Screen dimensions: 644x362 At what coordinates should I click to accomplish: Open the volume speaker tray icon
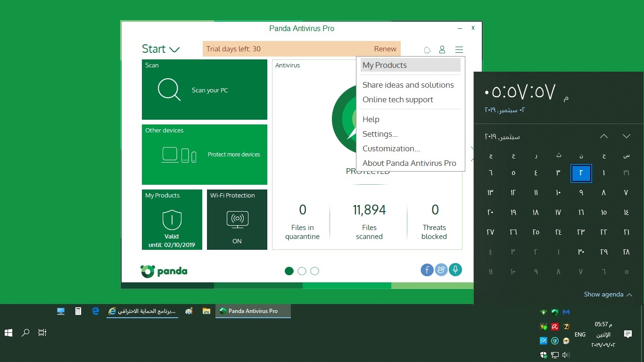point(566,354)
